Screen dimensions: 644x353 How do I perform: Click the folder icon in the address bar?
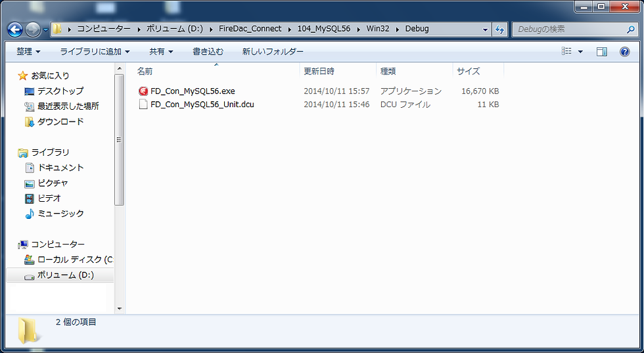tap(57, 29)
